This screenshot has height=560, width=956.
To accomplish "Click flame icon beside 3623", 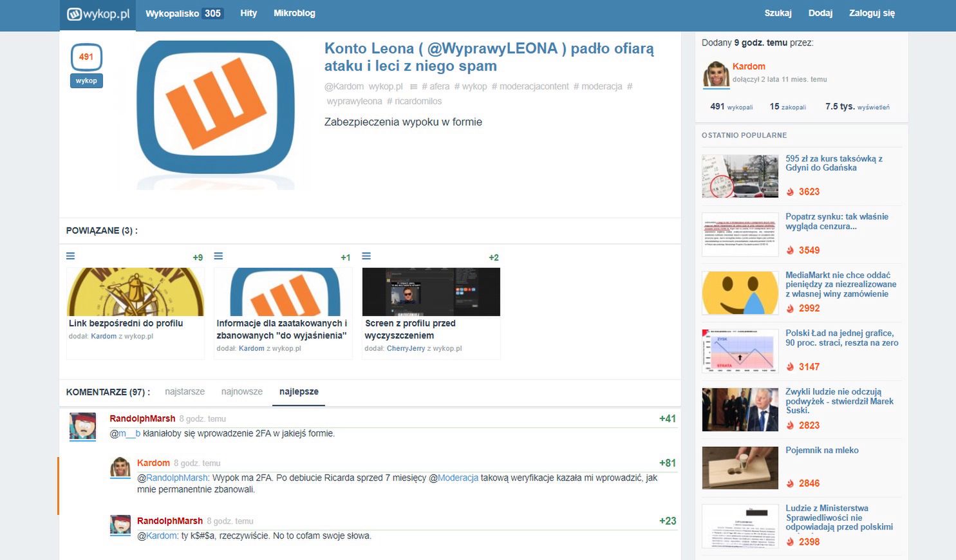I will [x=791, y=192].
